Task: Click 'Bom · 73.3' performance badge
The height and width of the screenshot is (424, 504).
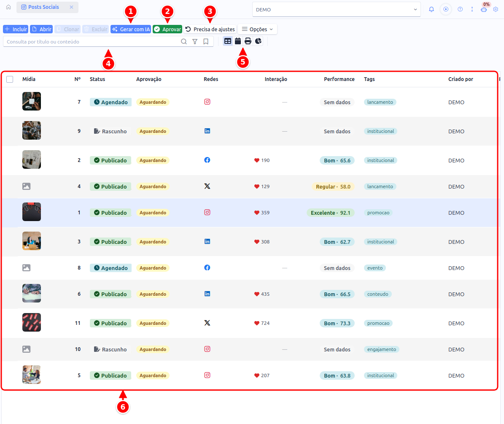Action: pos(337,324)
